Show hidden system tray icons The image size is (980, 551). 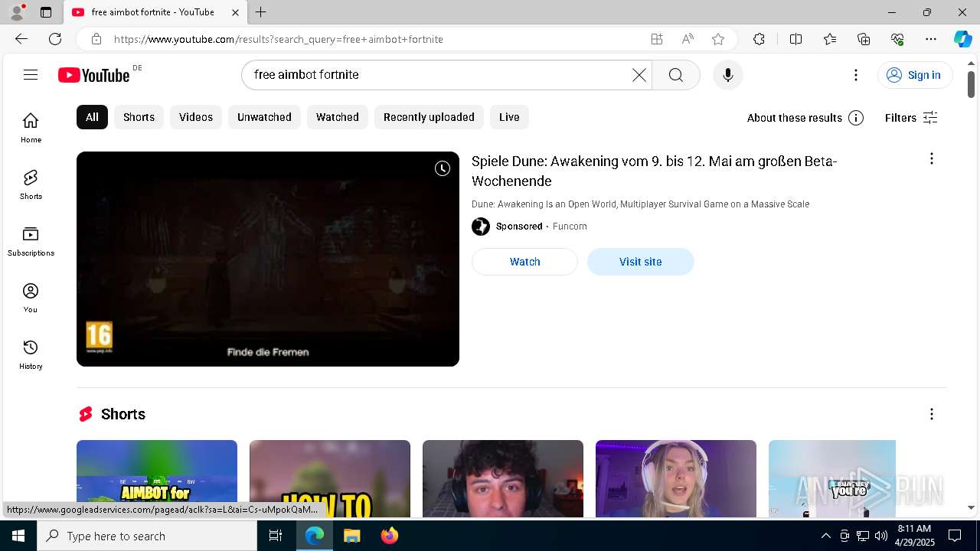[825, 536]
